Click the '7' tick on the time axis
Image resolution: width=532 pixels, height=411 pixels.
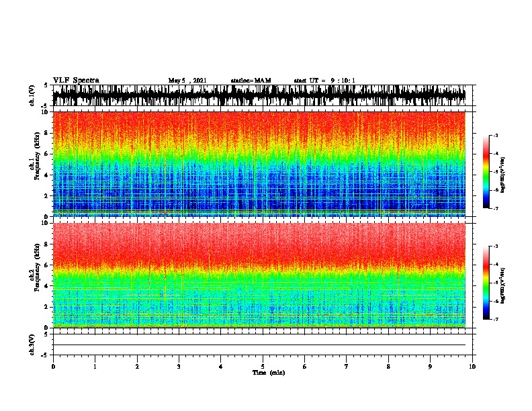coord(347,367)
